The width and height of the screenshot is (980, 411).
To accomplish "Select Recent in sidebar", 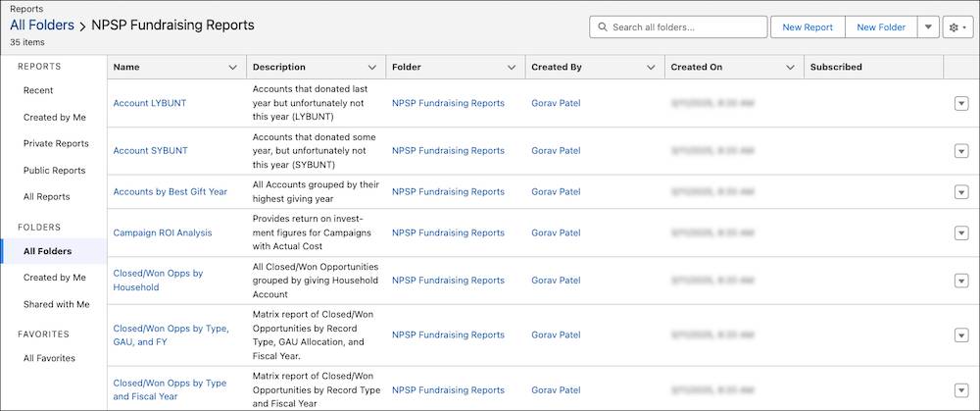I will coord(38,90).
